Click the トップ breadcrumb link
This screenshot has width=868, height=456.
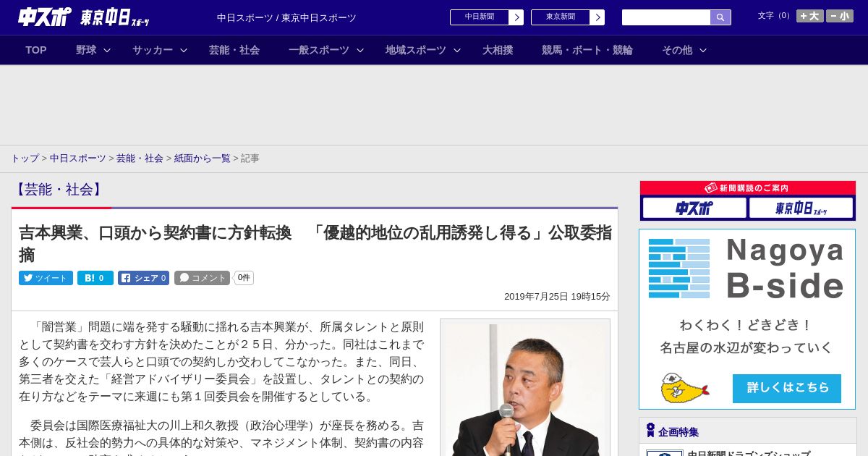(25, 158)
